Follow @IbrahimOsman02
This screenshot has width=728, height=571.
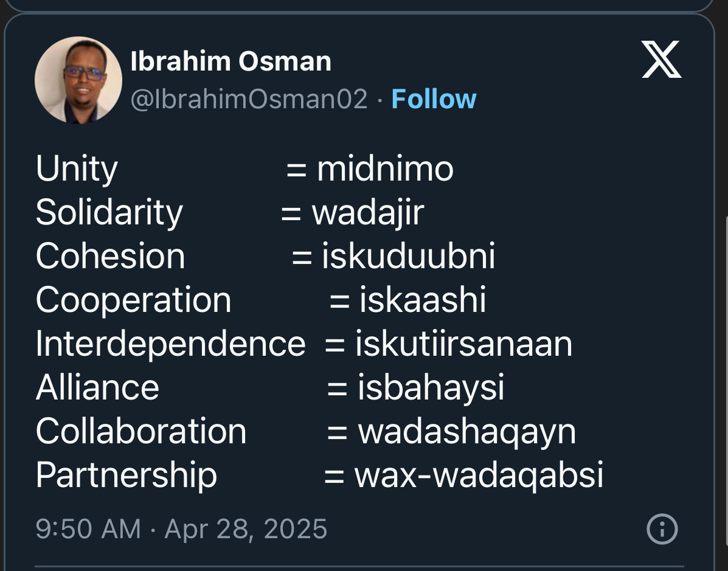click(x=434, y=99)
